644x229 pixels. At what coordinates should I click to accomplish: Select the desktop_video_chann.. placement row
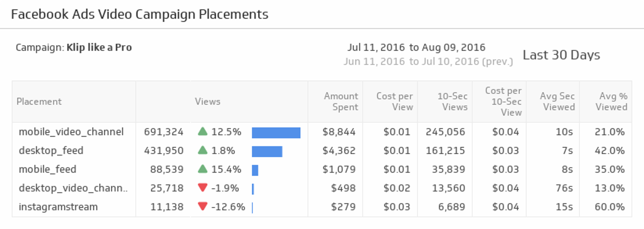[322, 188]
